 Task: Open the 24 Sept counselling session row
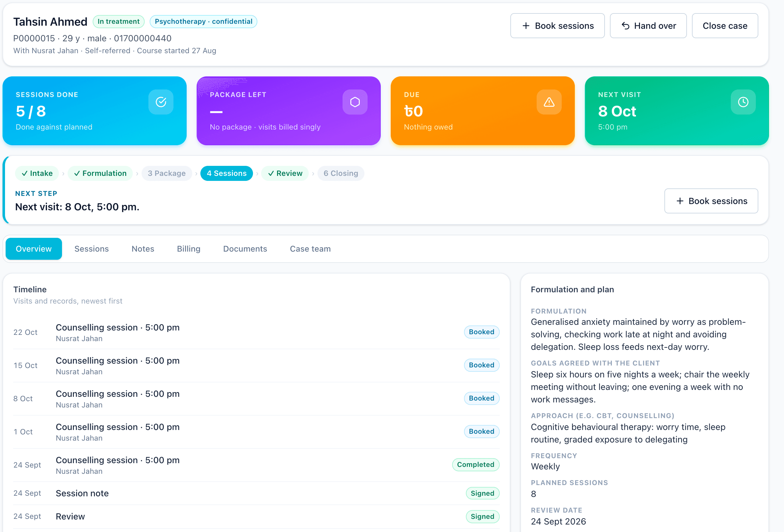point(256,465)
